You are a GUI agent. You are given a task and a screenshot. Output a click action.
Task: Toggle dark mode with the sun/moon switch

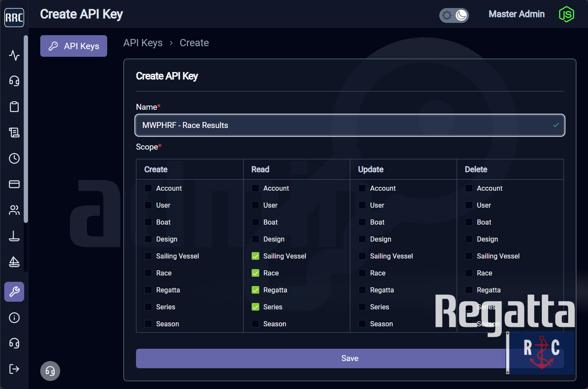pyautogui.click(x=454, y=14)
